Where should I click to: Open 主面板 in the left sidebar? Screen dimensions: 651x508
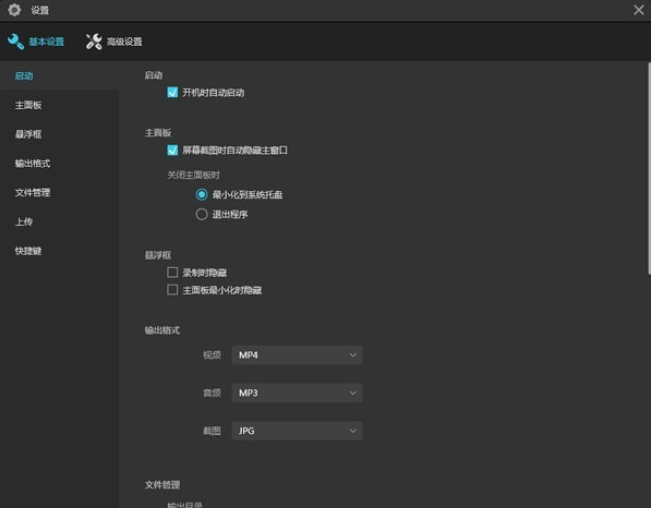coord(28,105)
